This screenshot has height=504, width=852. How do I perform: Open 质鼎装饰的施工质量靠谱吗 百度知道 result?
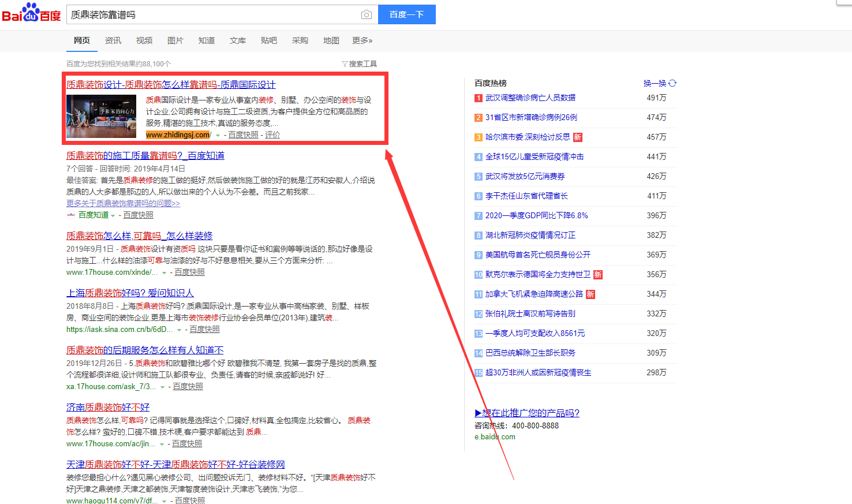pyautogui.click(x=145, y=156)
